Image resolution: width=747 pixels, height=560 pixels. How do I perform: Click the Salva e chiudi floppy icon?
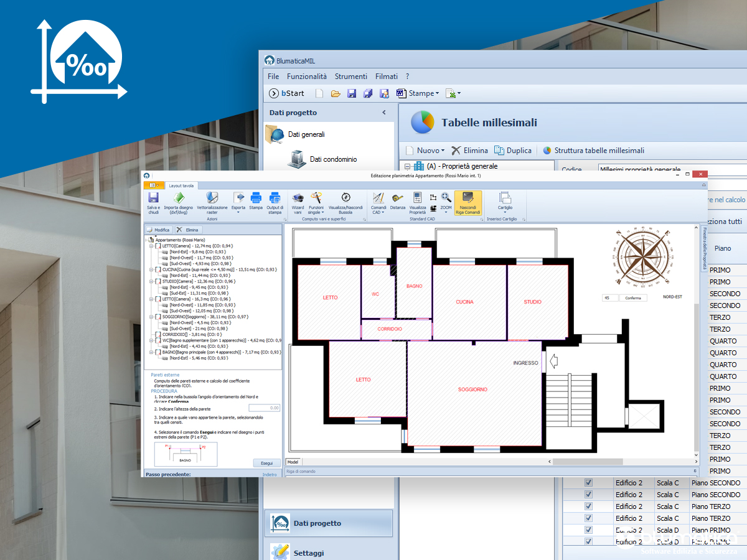tap(153, 198)
